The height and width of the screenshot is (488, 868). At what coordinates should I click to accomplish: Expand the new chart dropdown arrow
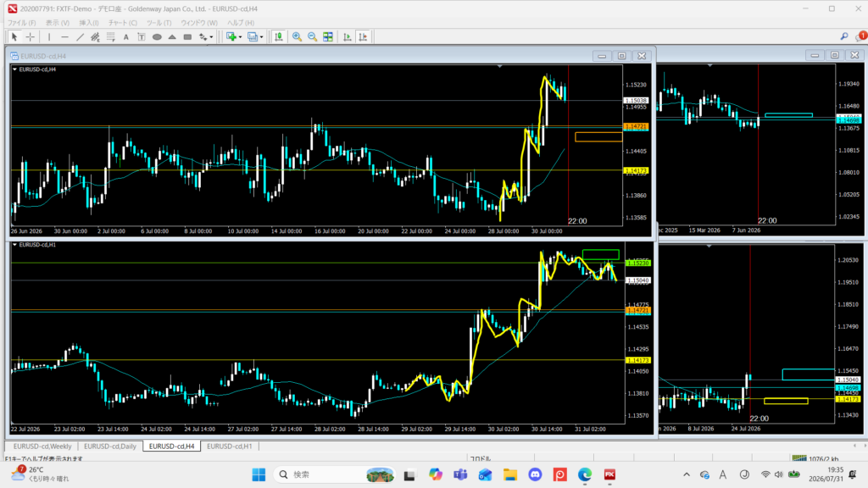[240, 37]
